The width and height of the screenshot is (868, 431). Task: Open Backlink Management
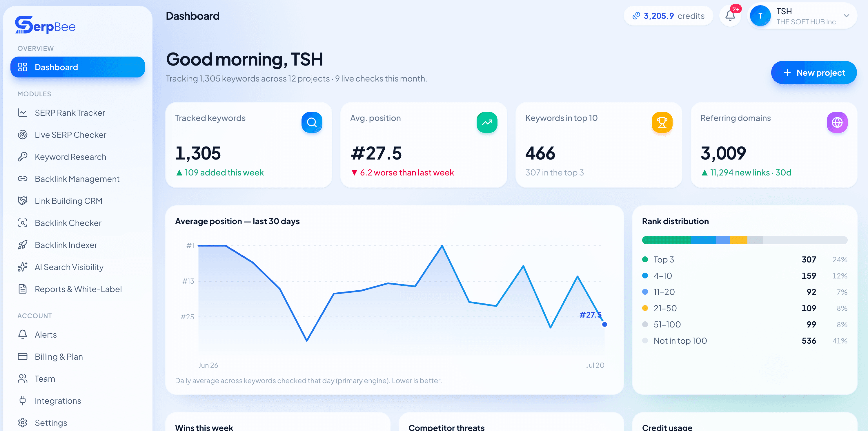pos(77,179)
